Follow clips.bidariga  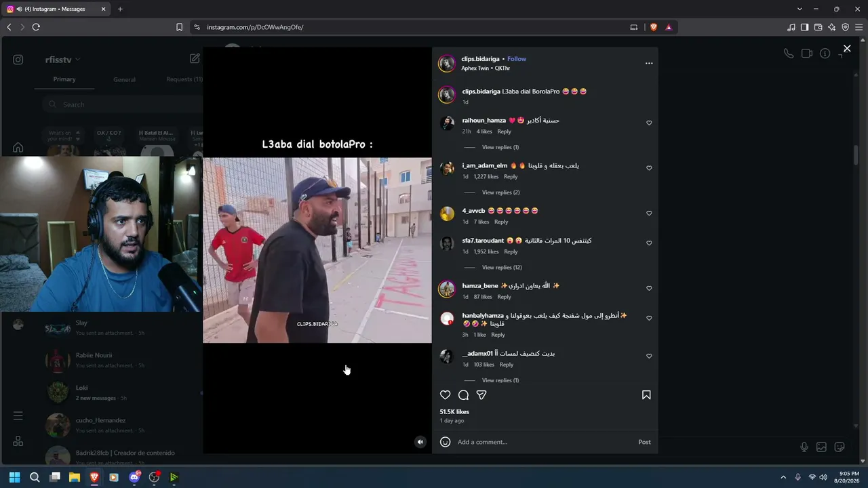coord(517,59)
